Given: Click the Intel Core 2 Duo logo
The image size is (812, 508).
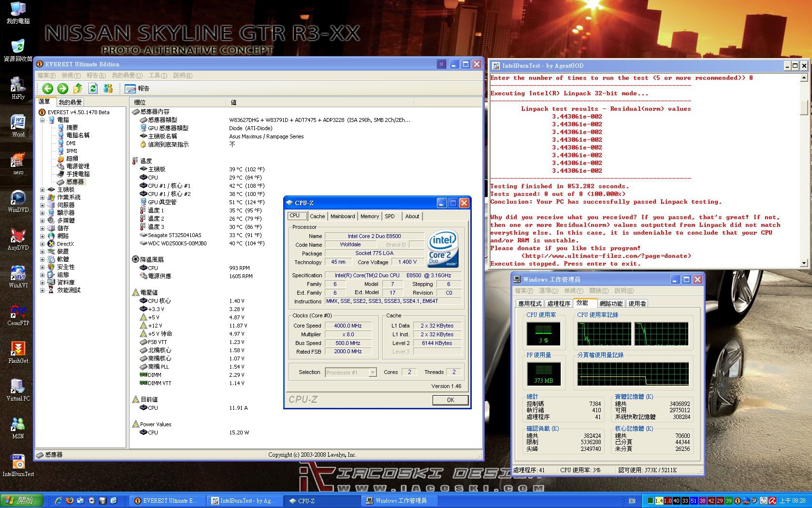Looking at the screenshot, I should [442, 249].
